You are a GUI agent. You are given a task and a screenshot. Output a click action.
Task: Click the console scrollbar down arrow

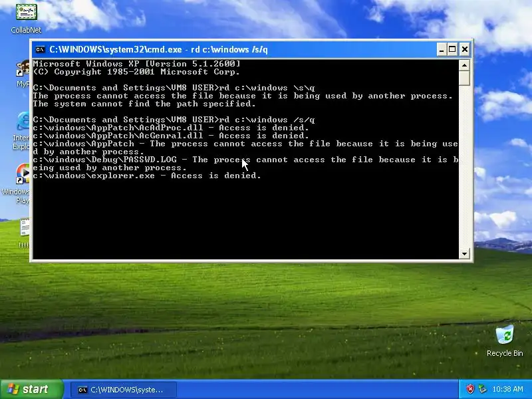[x=464, y=253]
